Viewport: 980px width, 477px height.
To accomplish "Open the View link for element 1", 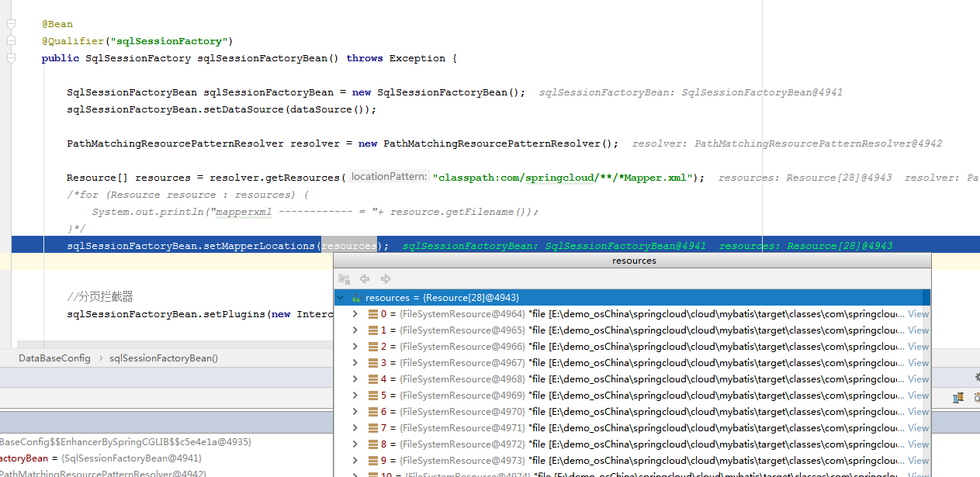I will pos(918,330).
